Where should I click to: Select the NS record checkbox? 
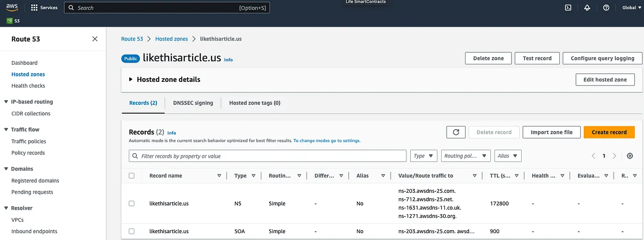[x=132, y=203]
